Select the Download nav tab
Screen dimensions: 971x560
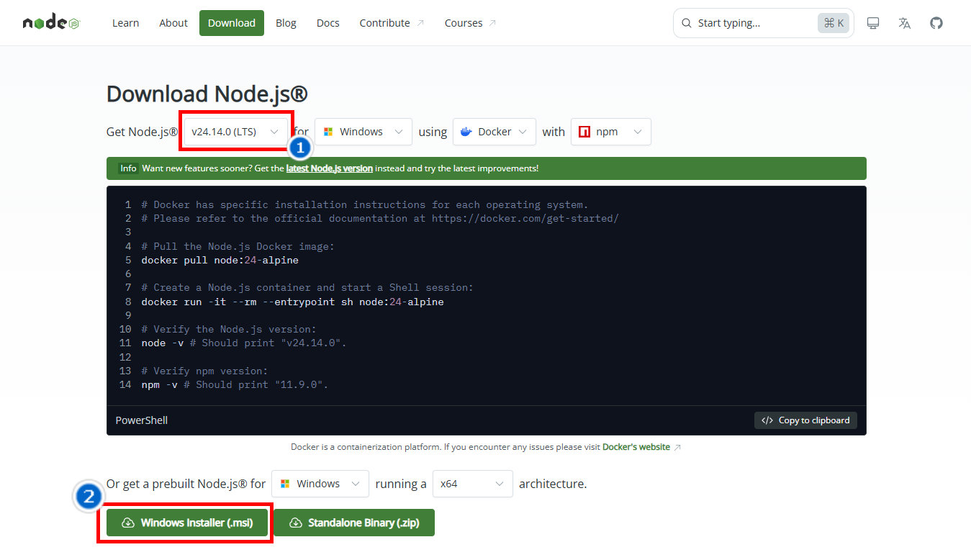point(232,23)
